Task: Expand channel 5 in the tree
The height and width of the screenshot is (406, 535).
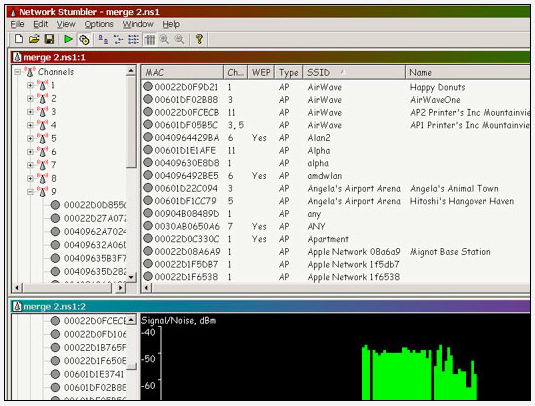Action: (x=30, y=138)
